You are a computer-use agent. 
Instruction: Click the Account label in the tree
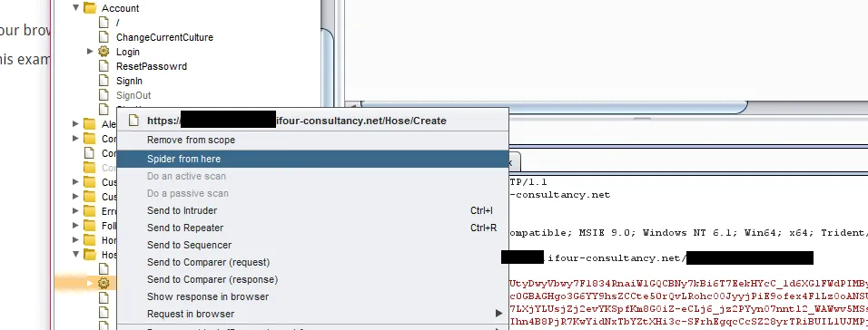pyautogui.click(x=120, y=8)
